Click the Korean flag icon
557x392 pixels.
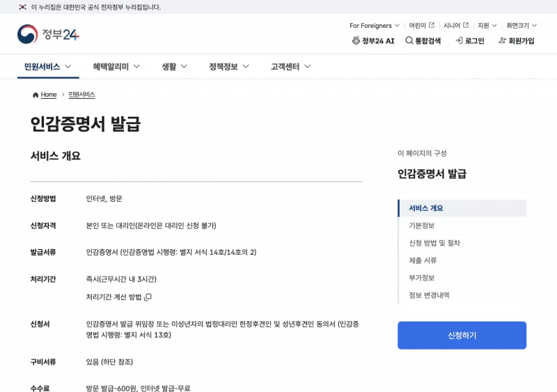point(22,7)
